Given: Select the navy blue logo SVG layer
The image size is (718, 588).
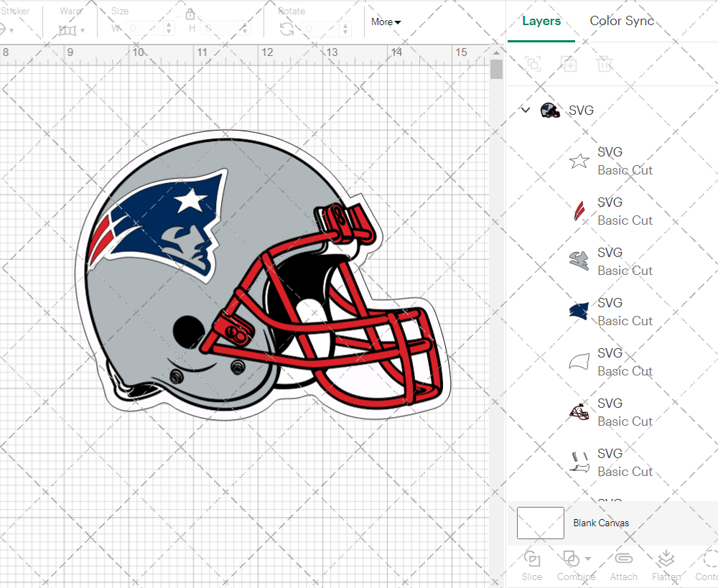Looking at the screenshot, I should point(610,312).
